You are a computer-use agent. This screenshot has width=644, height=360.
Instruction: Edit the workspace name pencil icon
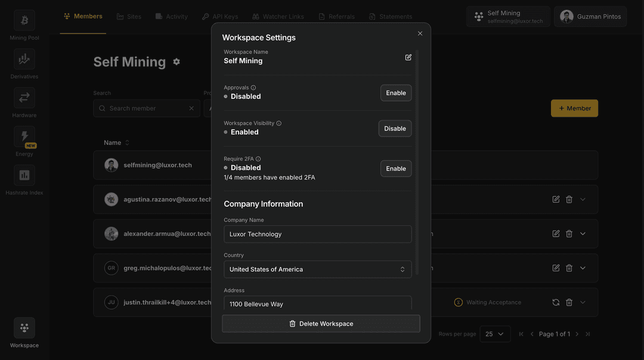(408, 57)
